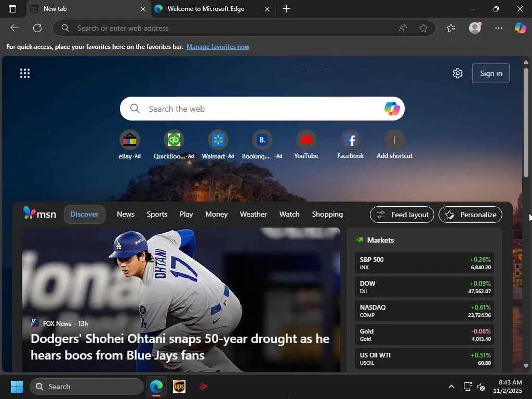Select the Discover feed tab

coord(85,215)
